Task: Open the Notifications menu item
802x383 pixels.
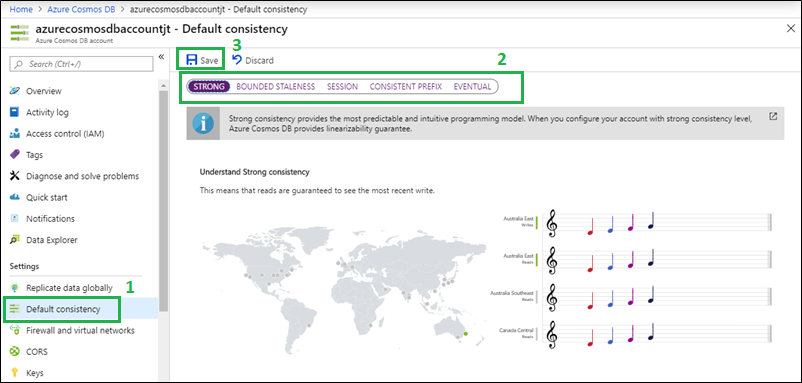Action: [50, 219]
